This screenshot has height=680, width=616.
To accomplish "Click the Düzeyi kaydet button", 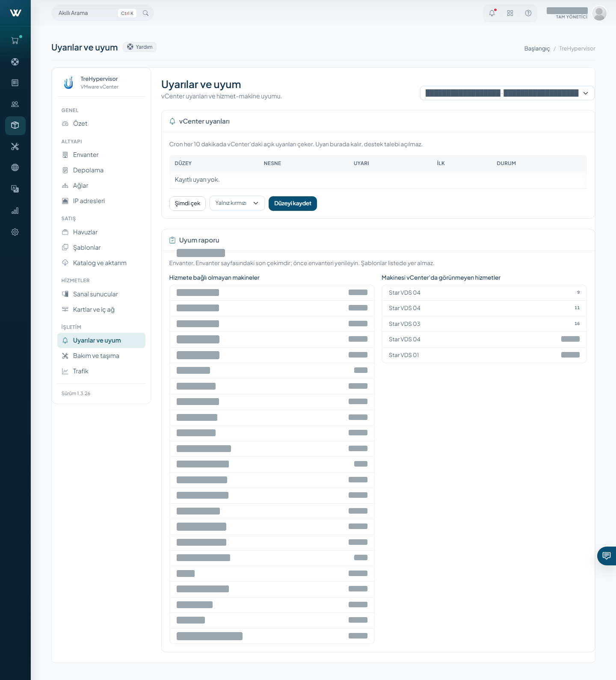I will click(293, 204).
